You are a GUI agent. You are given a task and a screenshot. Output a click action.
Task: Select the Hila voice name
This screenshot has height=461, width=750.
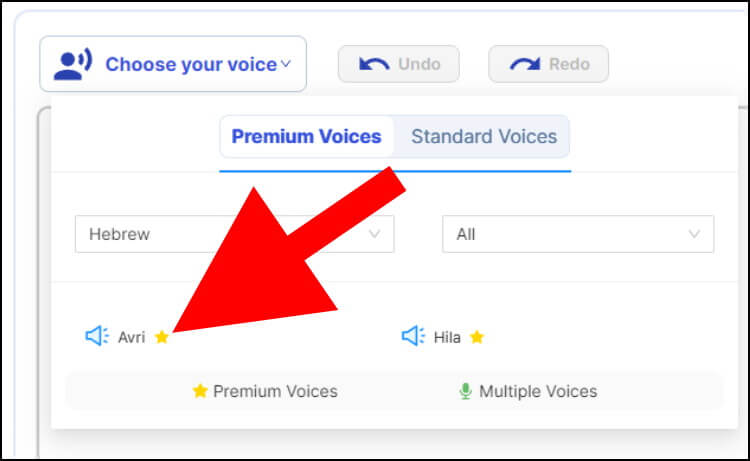pos(447,337)
